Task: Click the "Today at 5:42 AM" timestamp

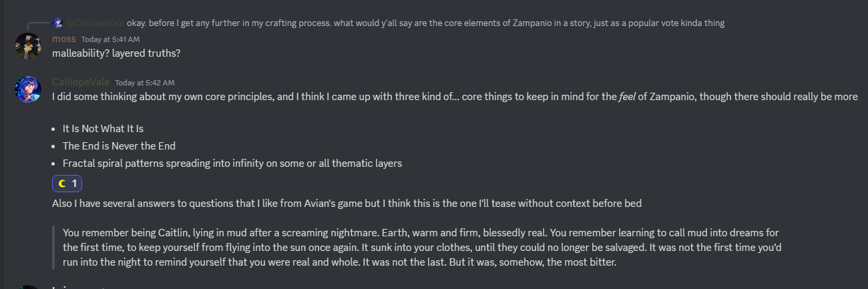Action: [x=144, y=83]
